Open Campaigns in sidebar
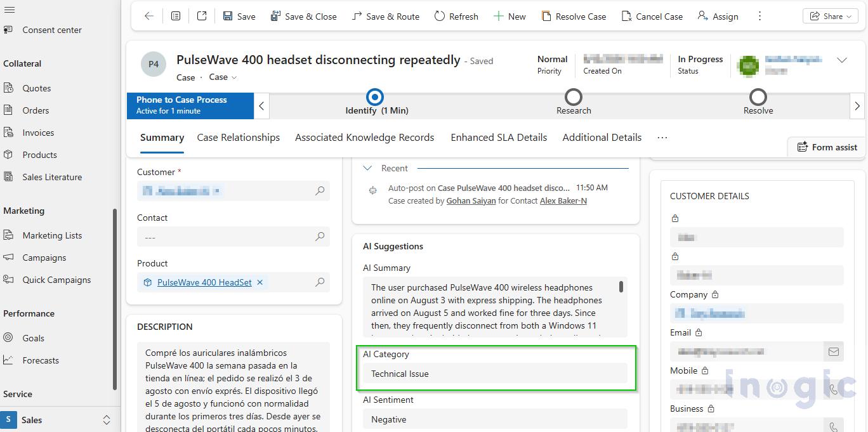The width and height of the screenshot is (868, 432). pos(44,258)
